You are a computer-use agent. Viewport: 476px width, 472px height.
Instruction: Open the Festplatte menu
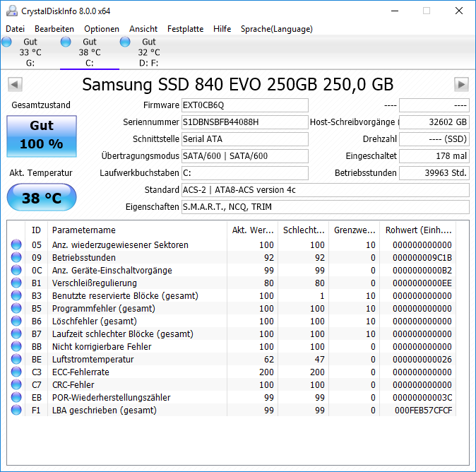coord(186,29)
